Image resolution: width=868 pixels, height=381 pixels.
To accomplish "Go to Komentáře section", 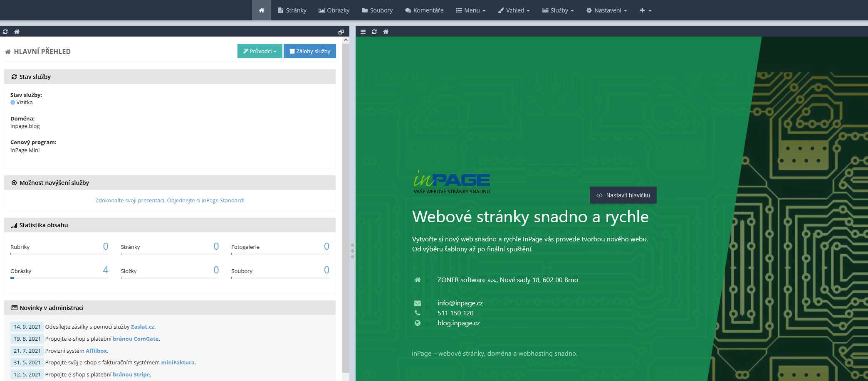I will [424, 10].
